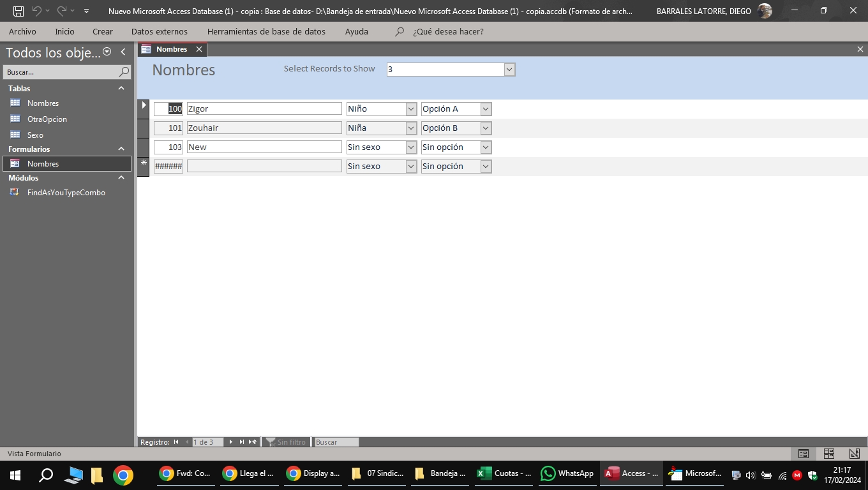Close the document window with right-side X
The height and width of the screenshot is (490, 868).
[860, 49]
